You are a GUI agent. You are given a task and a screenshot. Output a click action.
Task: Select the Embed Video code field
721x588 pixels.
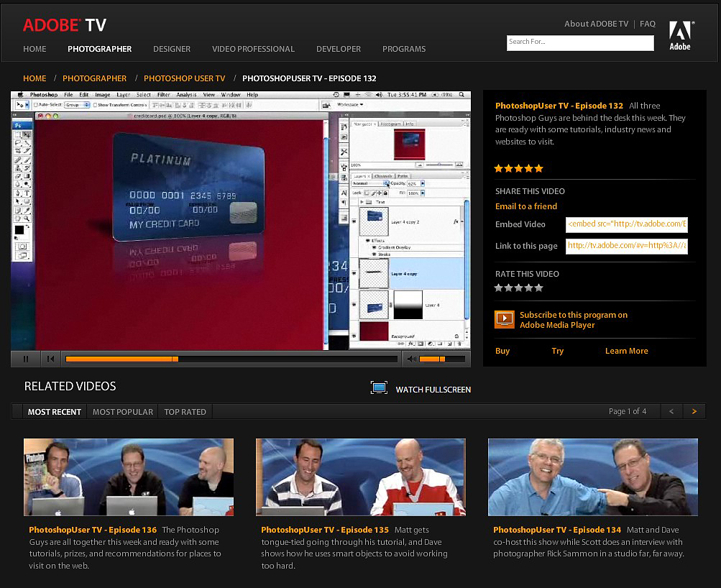coord(627,224)
